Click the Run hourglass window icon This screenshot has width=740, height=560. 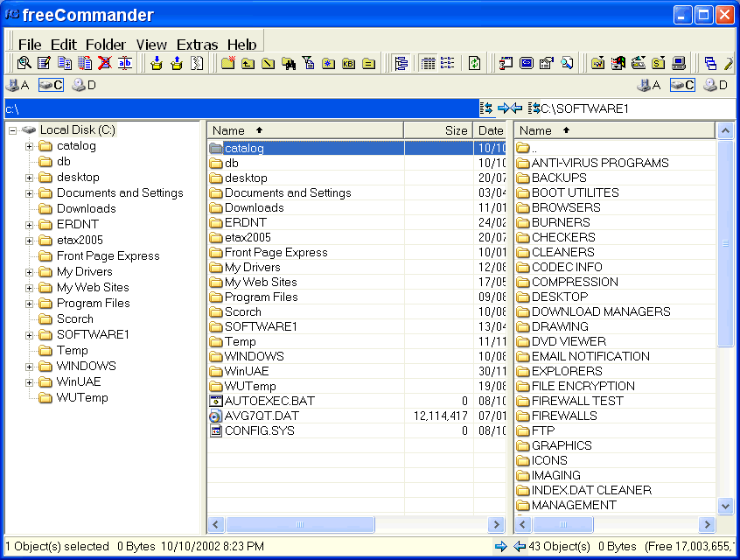point(506,63)
